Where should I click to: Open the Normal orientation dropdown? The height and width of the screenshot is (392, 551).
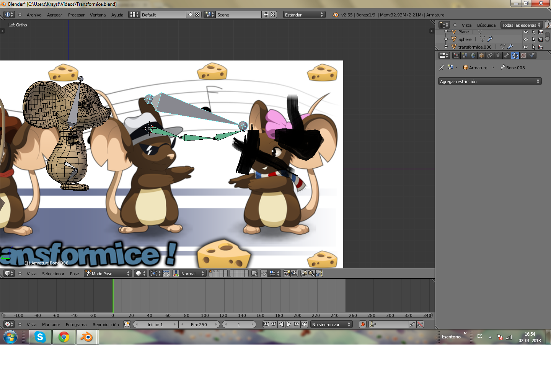coord(193,273)
